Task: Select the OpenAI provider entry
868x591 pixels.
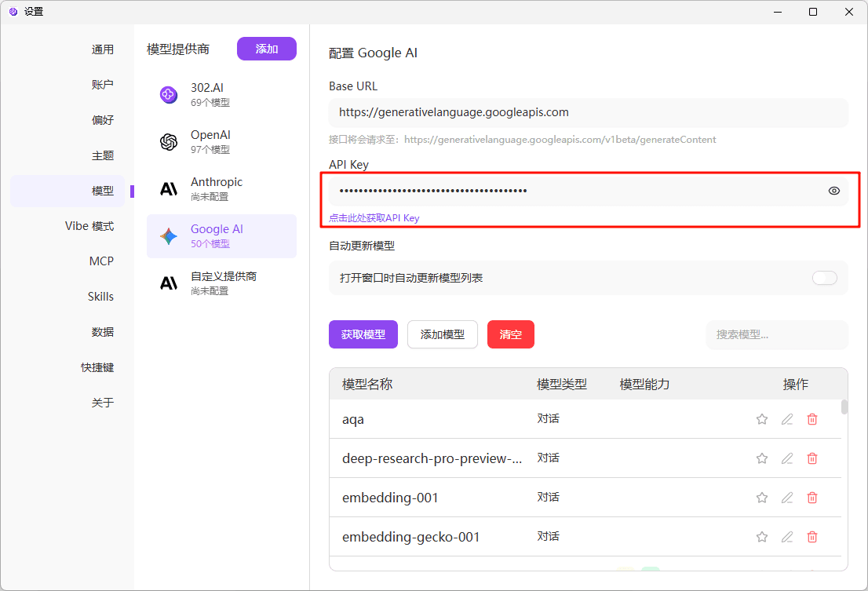Action: point(221,142)
